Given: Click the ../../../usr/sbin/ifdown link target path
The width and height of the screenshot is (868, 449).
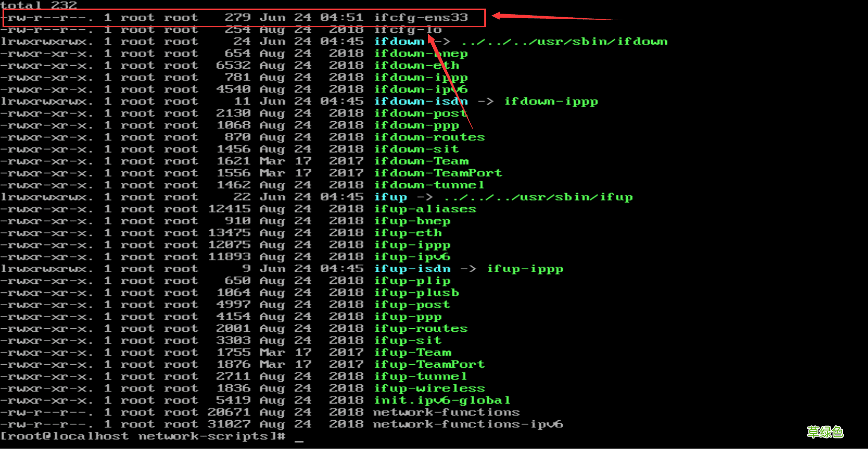Looking at the screenshot, I should pyautogui.click(x=564, y=41).
